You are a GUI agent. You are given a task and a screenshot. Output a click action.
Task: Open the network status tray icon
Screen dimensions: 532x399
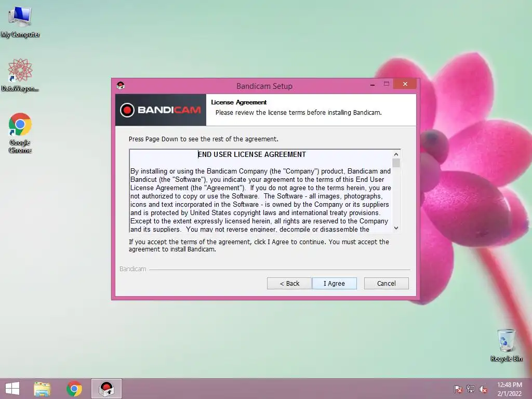click(x=471, y=389)
